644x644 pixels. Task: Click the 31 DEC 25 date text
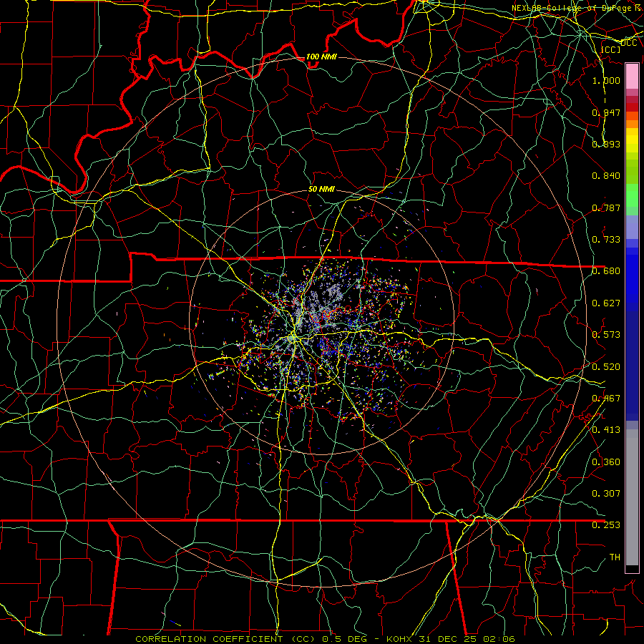pyautogui.click(x=448, y=639)
